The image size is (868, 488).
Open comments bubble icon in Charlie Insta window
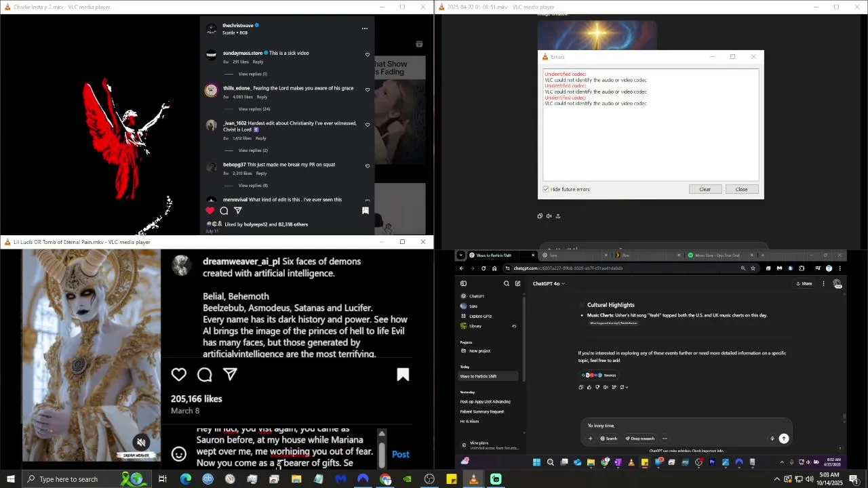224,210
